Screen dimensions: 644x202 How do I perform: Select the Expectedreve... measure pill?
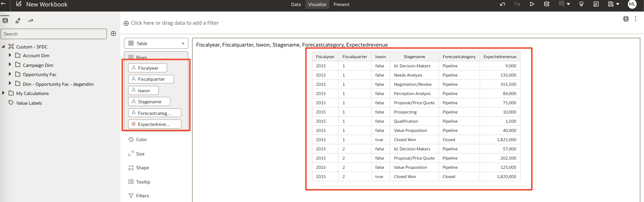click(x=155, y=124)
